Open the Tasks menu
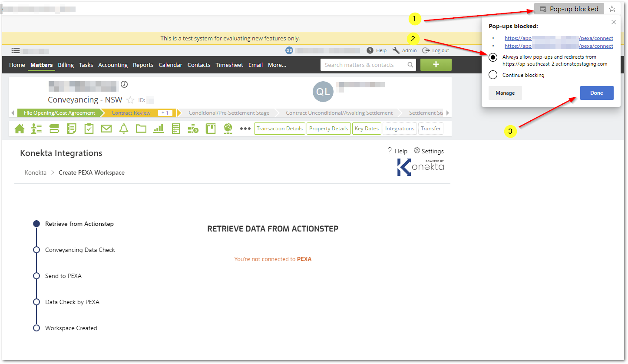Viewport: 628px width, 364px height. (86, 65)
